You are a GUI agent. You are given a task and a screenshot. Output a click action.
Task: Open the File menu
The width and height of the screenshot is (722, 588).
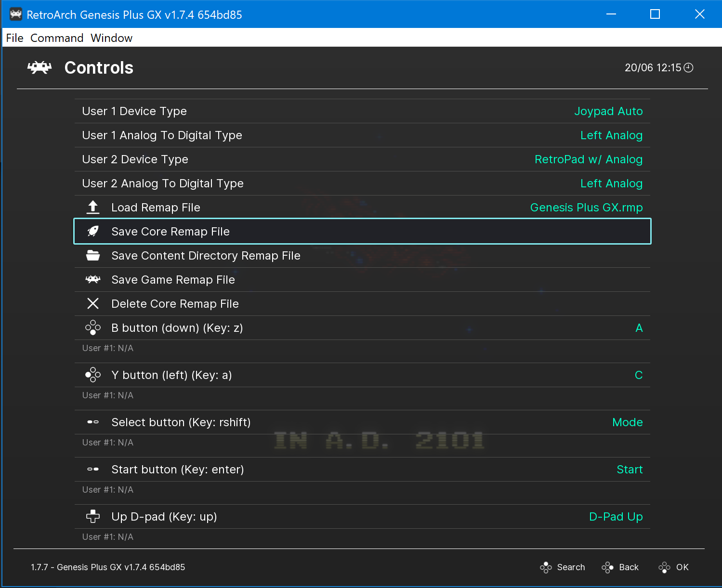point(15,38)
